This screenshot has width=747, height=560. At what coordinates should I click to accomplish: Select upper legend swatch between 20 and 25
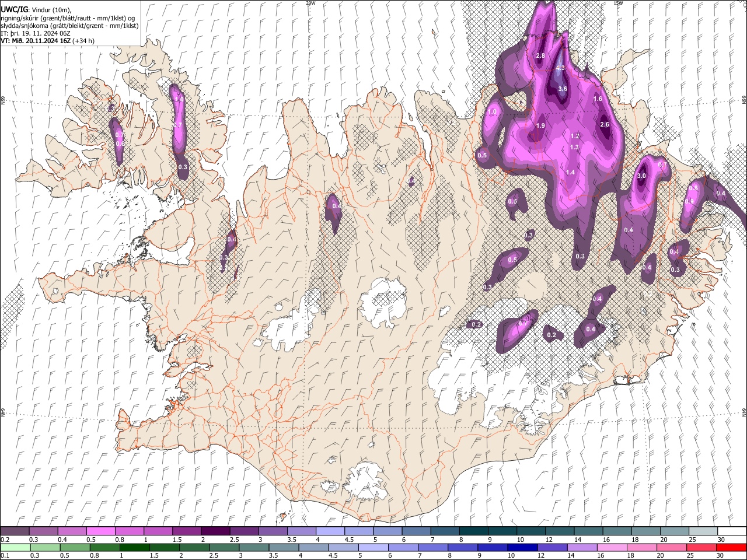point(675,531)
